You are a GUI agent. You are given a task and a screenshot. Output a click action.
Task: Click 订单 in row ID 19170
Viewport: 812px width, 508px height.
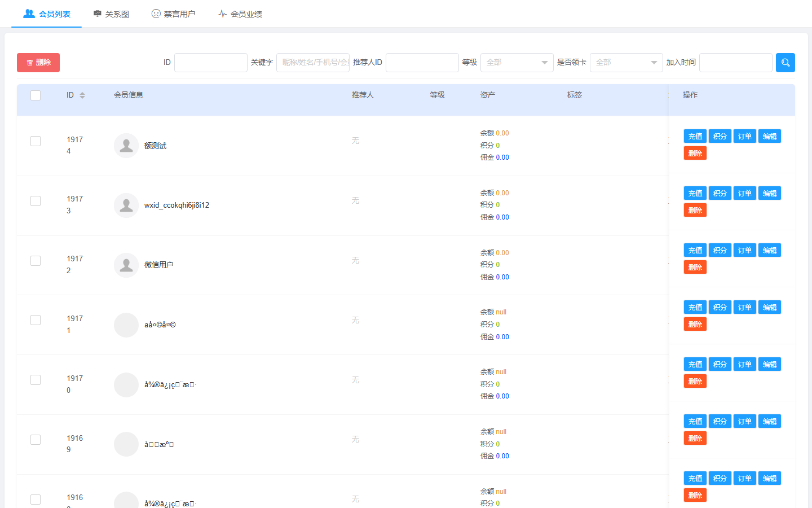pos(745,365)
